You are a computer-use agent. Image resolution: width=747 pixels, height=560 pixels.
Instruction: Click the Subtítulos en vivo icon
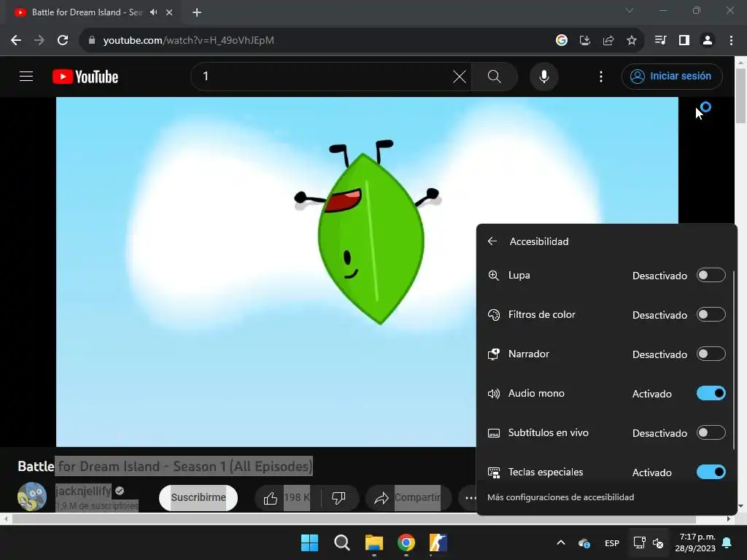494,433
